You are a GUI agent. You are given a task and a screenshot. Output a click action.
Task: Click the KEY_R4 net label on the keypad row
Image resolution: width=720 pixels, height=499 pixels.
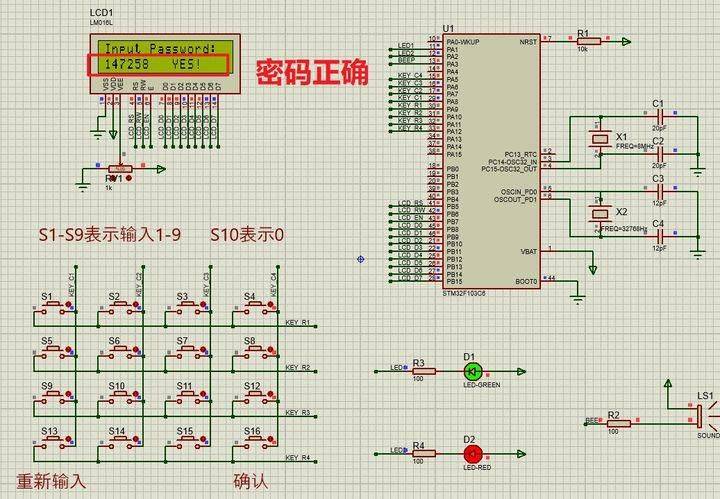pos(298,457)
